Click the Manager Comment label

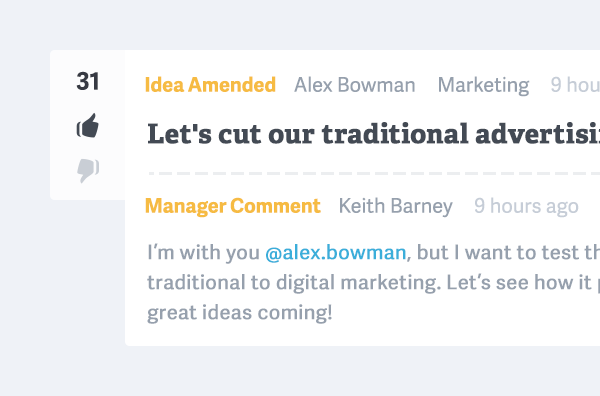pyautogui.click(x=233, y=206)
